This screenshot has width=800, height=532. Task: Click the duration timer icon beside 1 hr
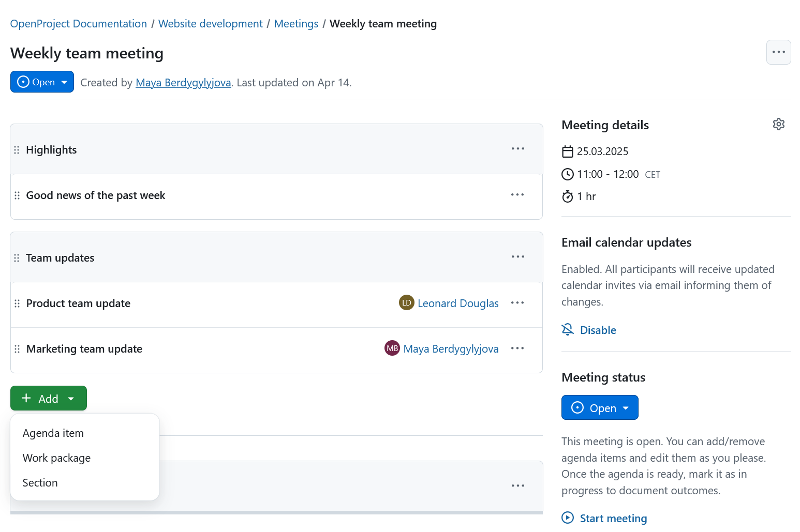568,196
